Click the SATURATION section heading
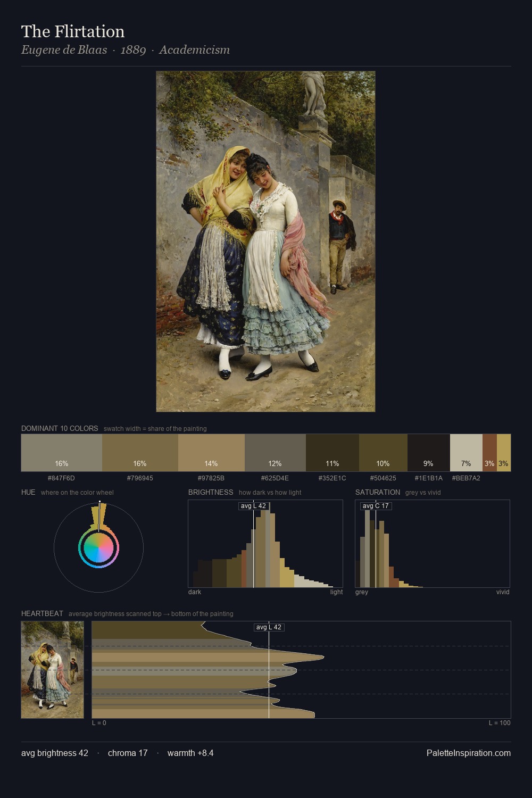The width and height of the screenshot is (532, 798). pos(378,492)
